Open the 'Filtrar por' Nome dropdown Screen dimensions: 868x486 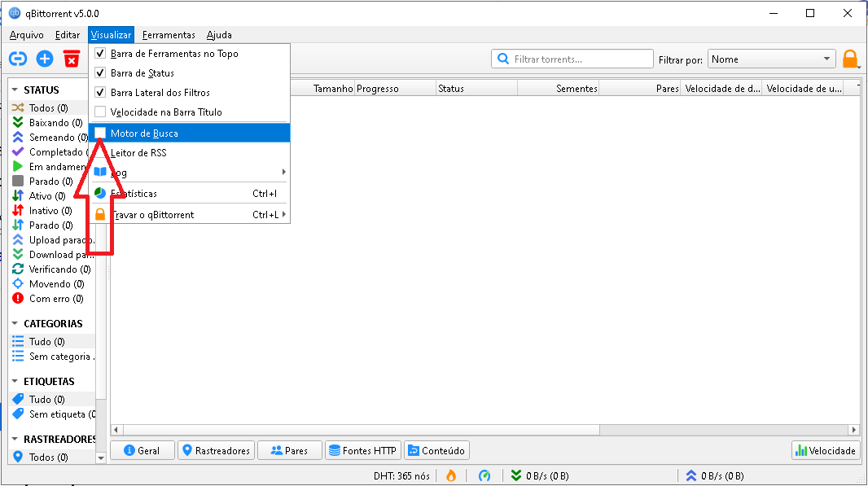coord(769,58)
